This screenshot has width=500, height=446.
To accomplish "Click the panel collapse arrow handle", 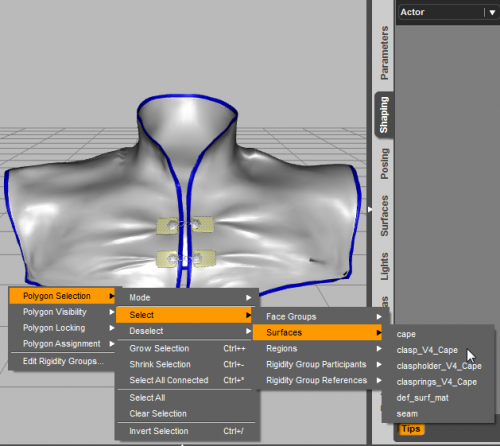I will [x=370, y=209].
